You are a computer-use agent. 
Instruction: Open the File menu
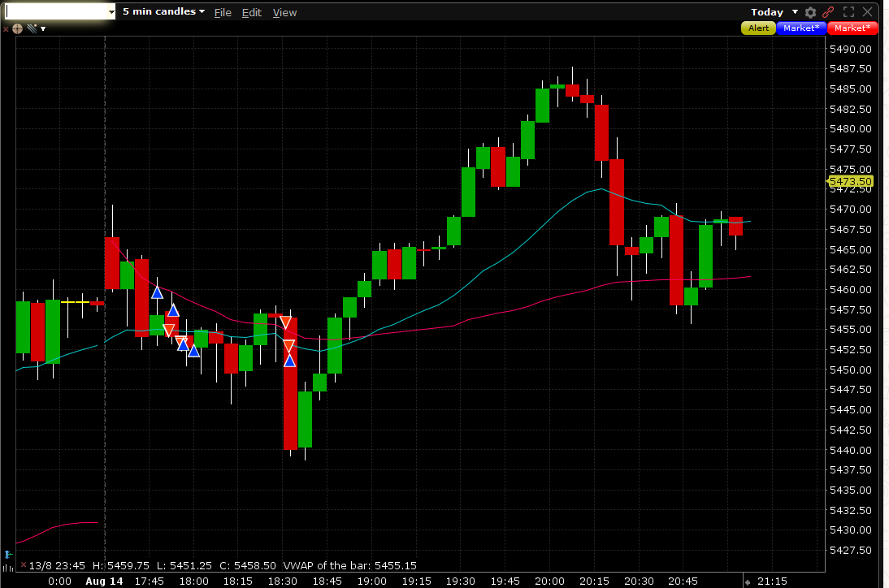(x=223, y=12)
